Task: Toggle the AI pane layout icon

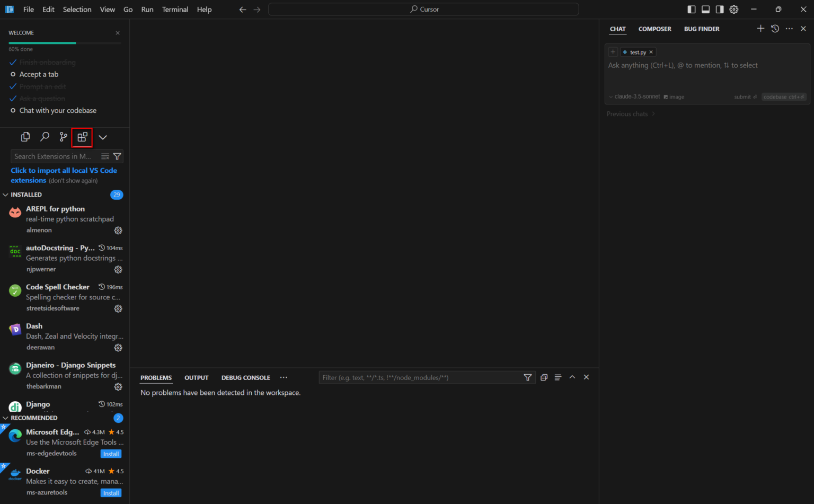Action: point(720,10)
